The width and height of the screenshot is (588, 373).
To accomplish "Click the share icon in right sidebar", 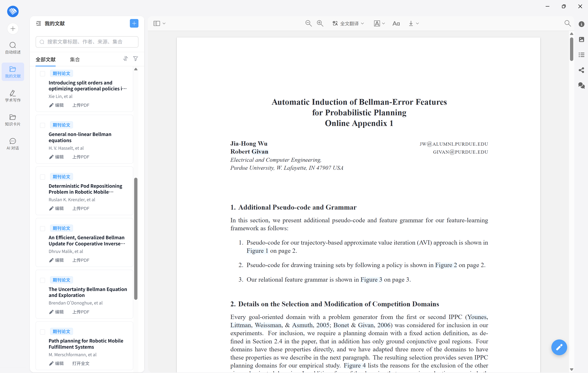I will click(581, 70).
